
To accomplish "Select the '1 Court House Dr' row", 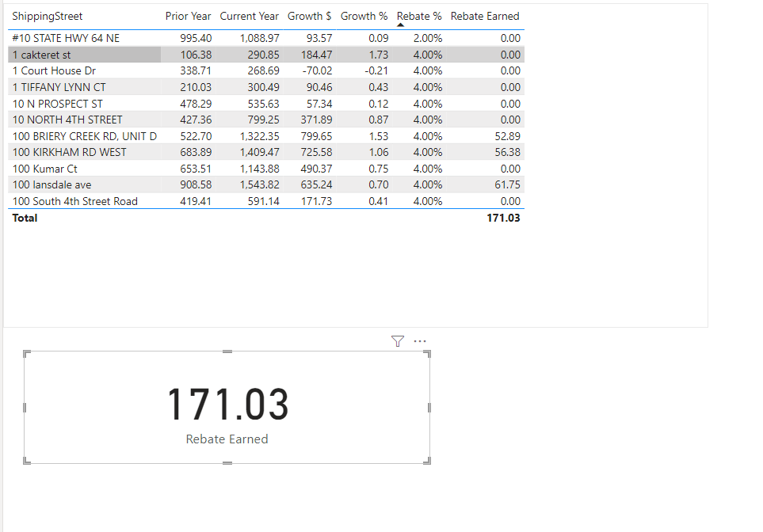I will (266, 70).
